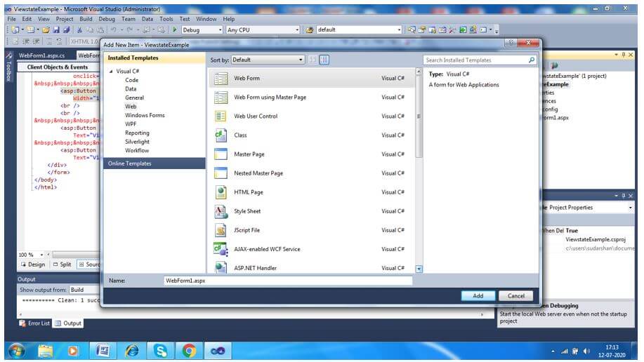Open the New Project dropdown arrow in toolbar

point(22,30)
